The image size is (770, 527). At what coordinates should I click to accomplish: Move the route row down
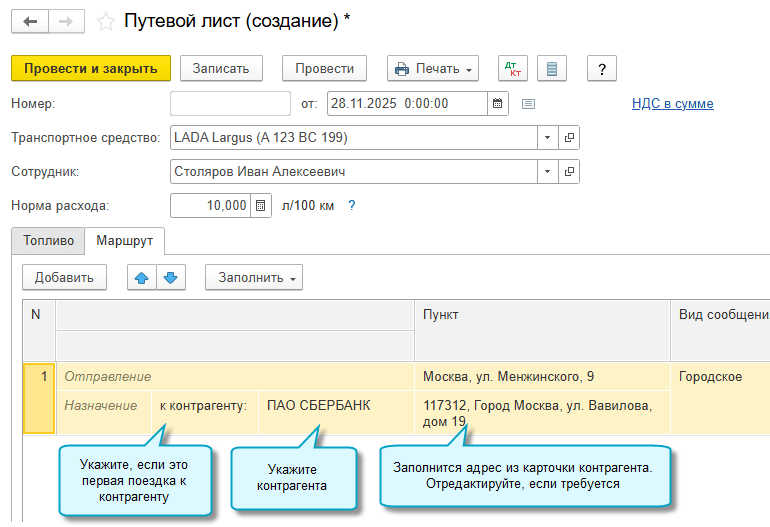[x=169, y=277]
